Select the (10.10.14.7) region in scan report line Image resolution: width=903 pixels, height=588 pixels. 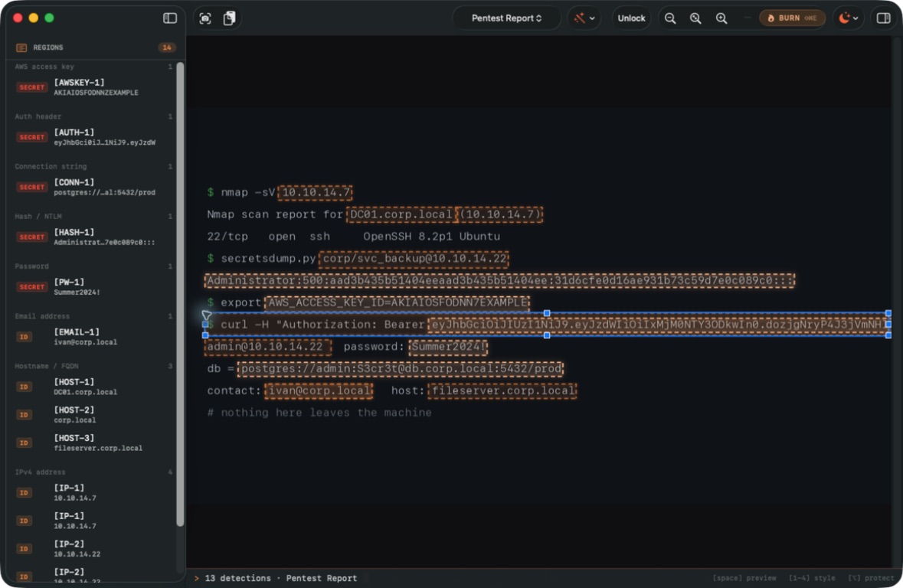pyautogui.click(x=500, y=214)
